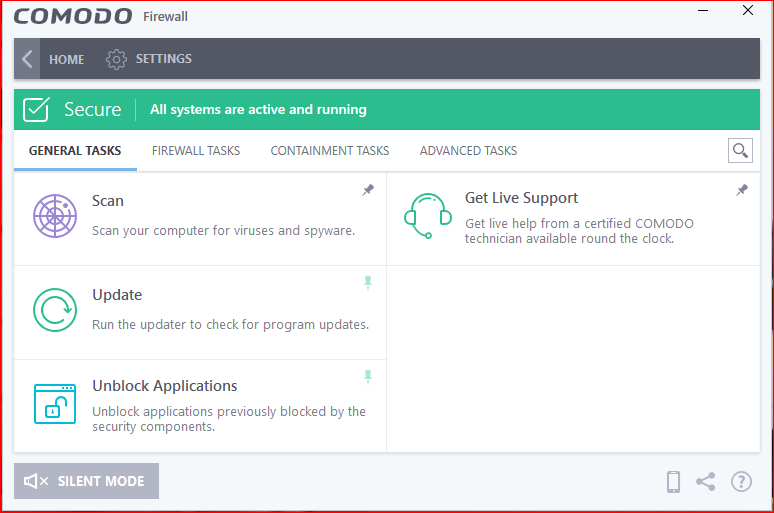Toggle the pin on Scan task
The width and height of the screenshot is (774, 513).
[x=368, y=190]
